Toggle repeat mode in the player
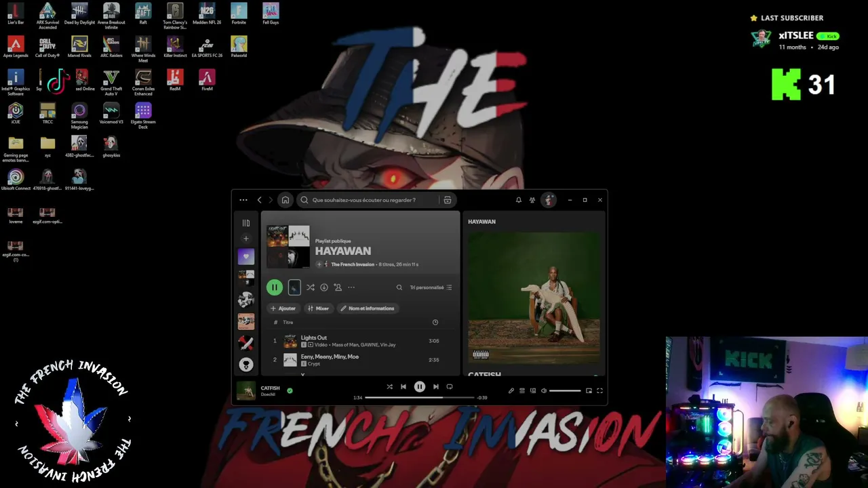 [450, 387]
